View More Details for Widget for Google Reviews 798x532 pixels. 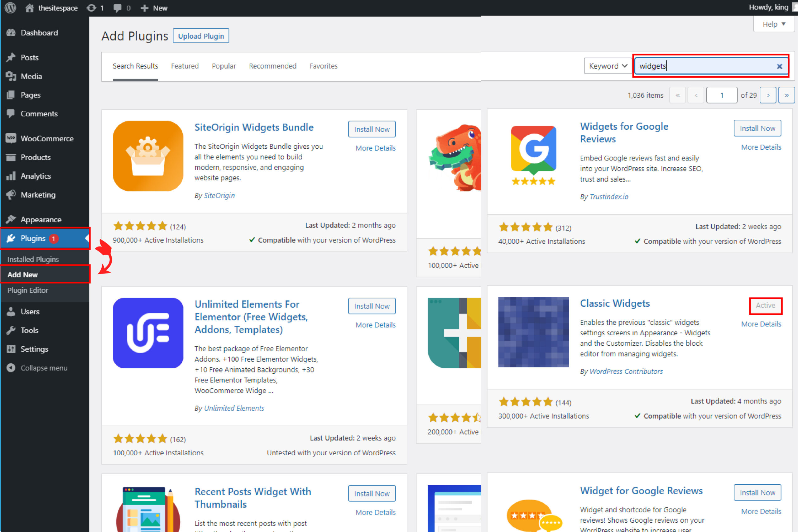click(x=761, y=511)
